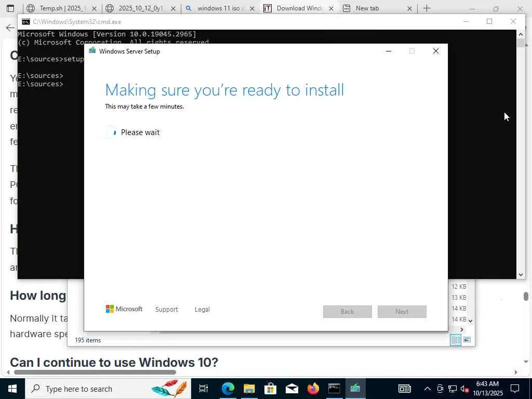This screenshot has height=399, width=532.
Task: Open the Mail app on the taskbar
Action: (x=292, y=389)
